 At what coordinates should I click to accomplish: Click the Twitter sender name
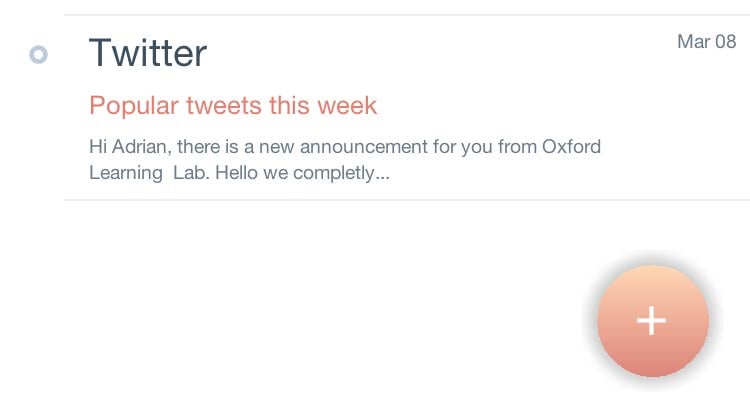[148, 53]
